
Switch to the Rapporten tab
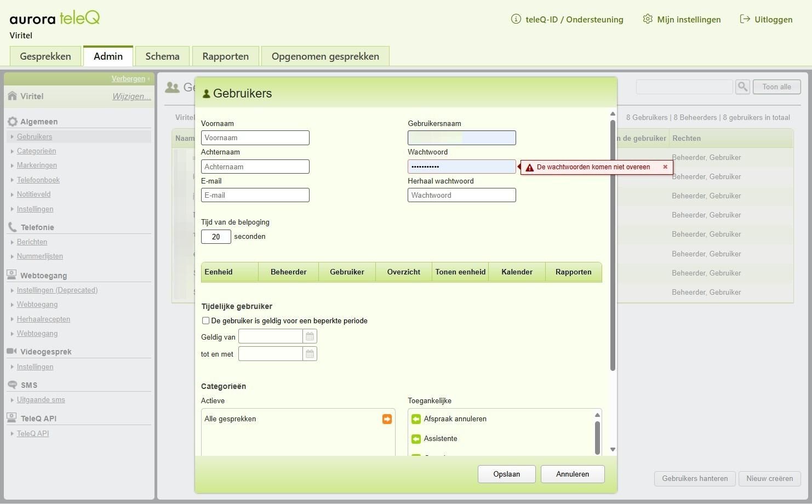pyautogui.click(x=225, y=56)
